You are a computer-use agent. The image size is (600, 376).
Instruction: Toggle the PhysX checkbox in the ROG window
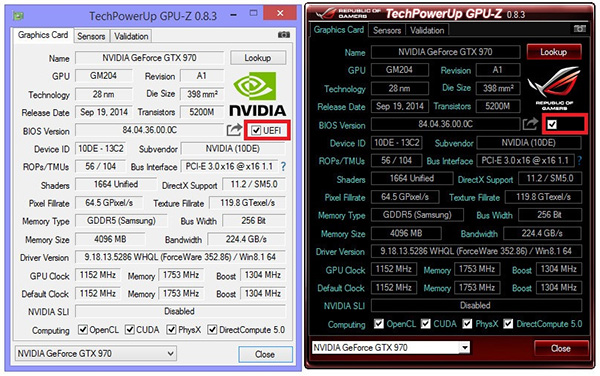coord(467,324)
